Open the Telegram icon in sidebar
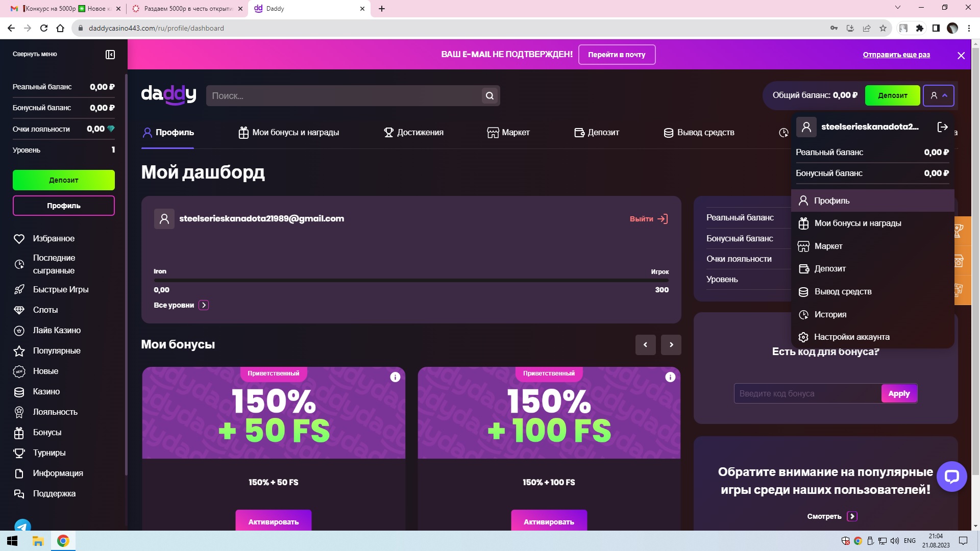The height and width of the screenshot is (551, 980). [x=22, y=525]
